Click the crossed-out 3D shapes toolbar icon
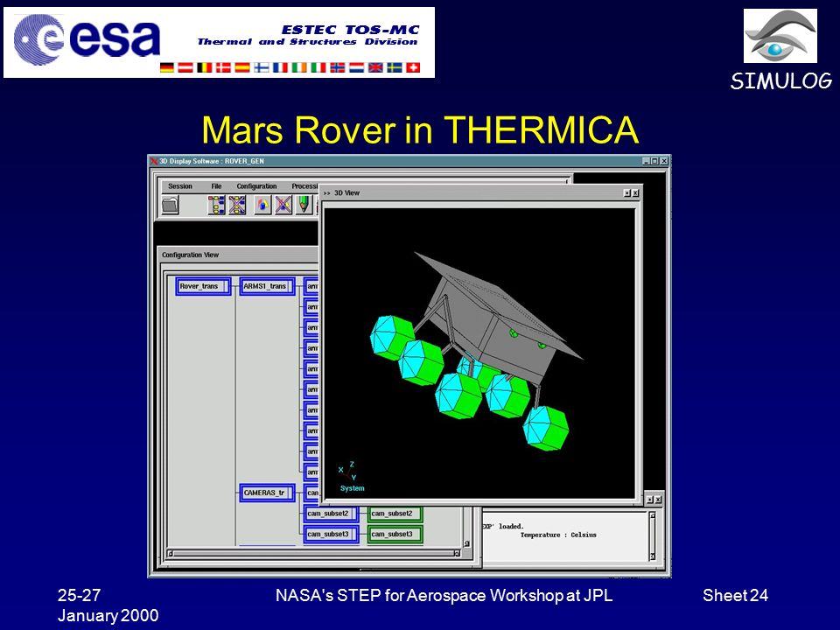This screenshot has height=630, width=840. coord(283,205)
